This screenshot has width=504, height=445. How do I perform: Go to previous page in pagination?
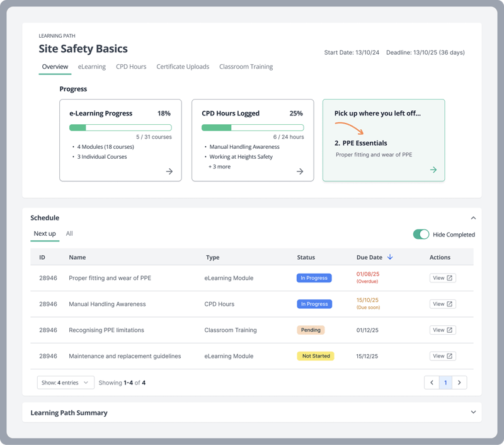coord(432,383)
